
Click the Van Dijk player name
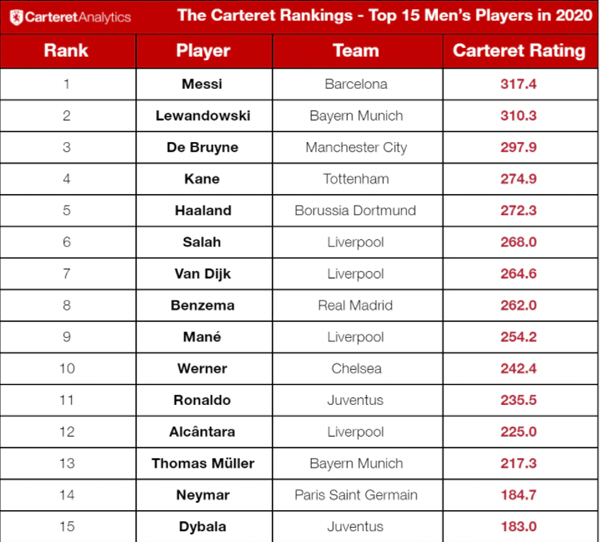(203, 274)
